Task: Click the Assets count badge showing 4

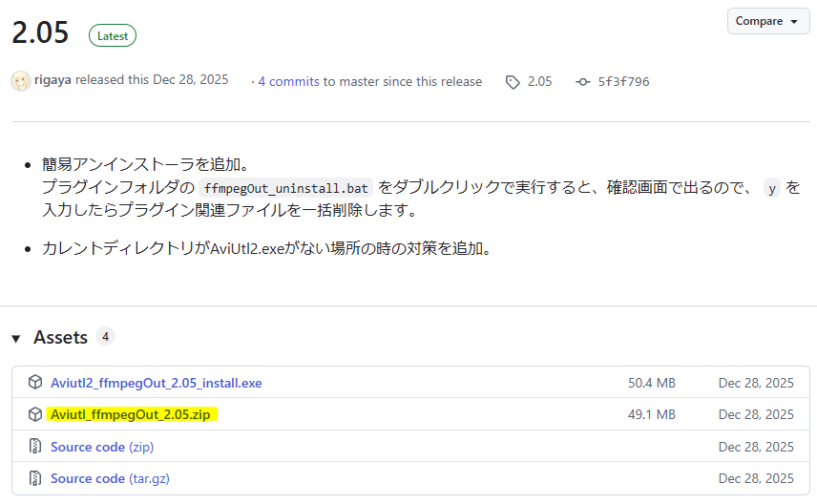Action: (105, 337)
